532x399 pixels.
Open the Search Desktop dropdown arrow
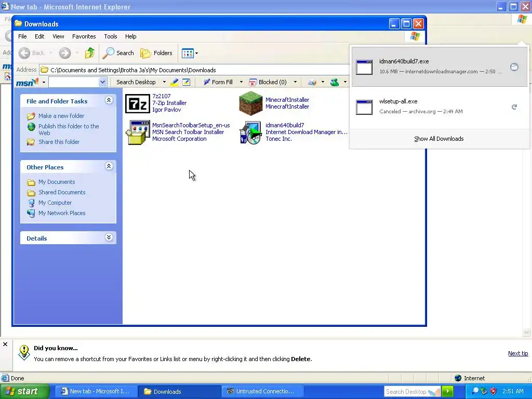(164, 82)
